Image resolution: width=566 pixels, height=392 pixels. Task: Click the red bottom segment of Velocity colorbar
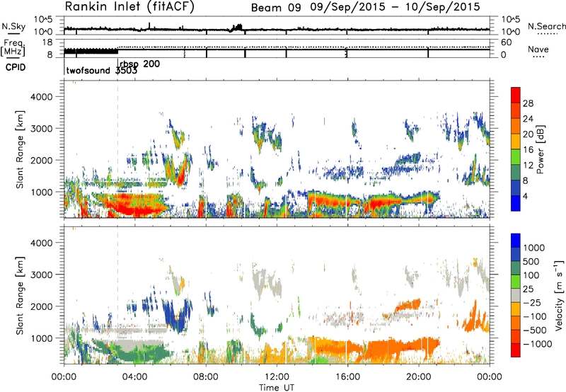pyautogui.click(x=516, y=350)
